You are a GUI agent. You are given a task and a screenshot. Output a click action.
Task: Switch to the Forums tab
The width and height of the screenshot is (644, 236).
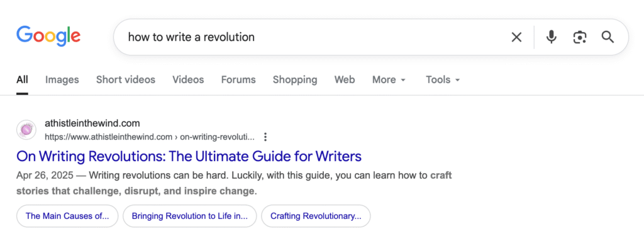[238, 80]
